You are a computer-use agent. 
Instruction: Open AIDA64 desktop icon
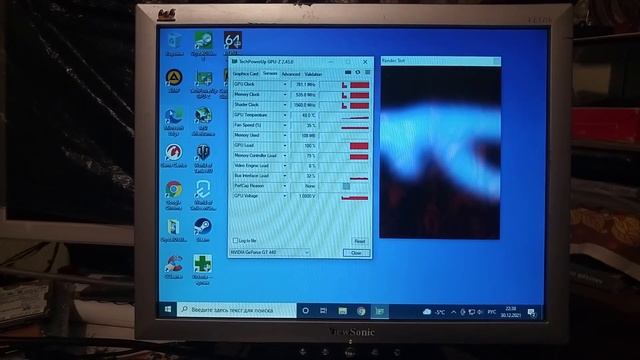click(233, 44)
